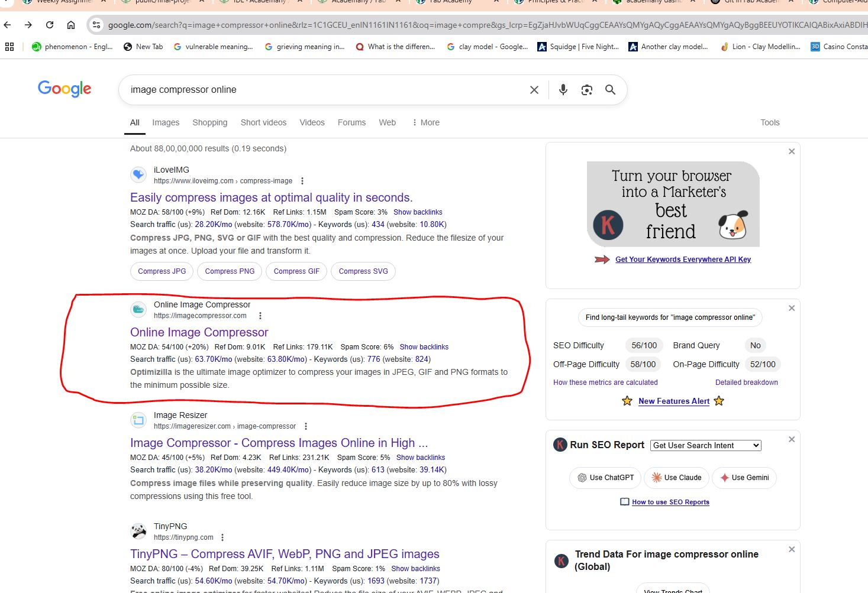Screen dimensions: 868x593
Task: Close the Marketer's best friend ad panel
Action: [x=792, y=151]
